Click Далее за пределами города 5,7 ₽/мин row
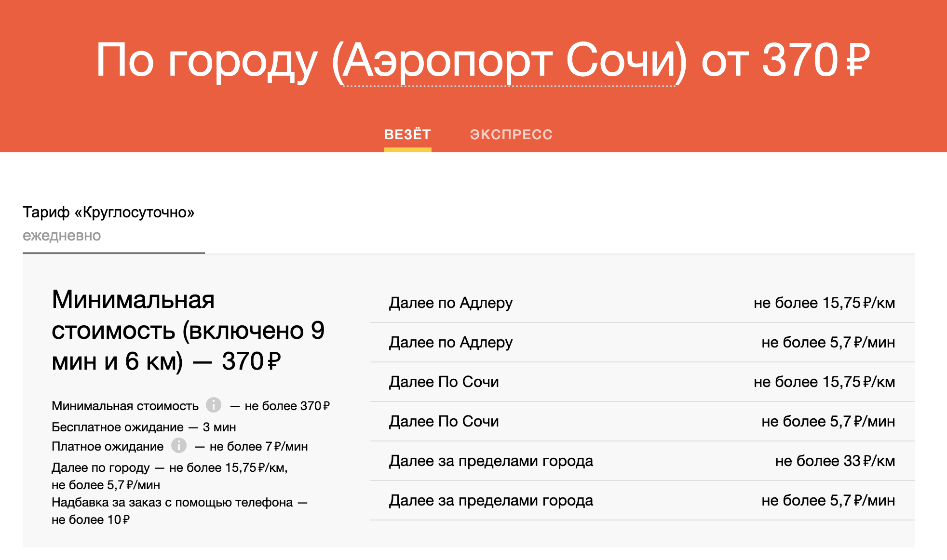Screen dimensions: 947x560 [641, 500]
